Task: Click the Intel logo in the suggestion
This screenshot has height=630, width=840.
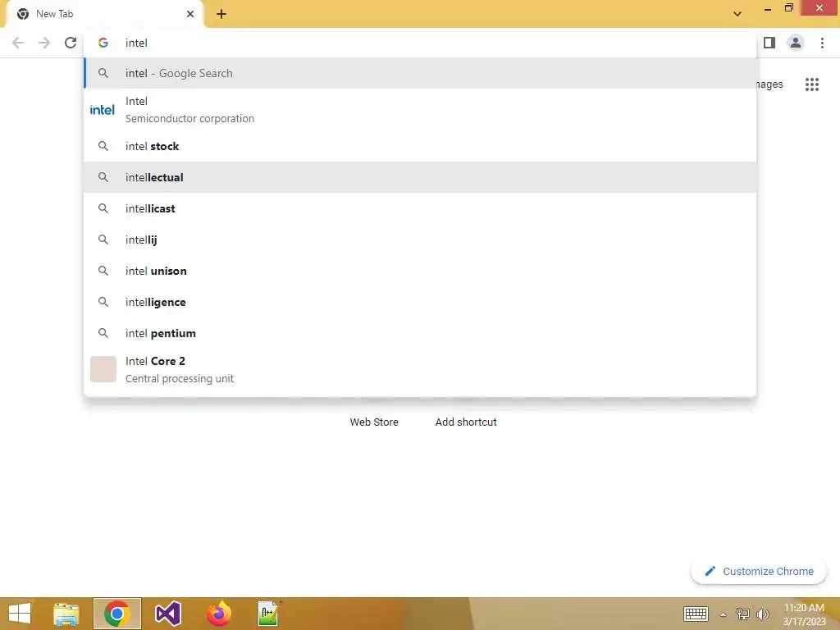Action: pos(103,110)
